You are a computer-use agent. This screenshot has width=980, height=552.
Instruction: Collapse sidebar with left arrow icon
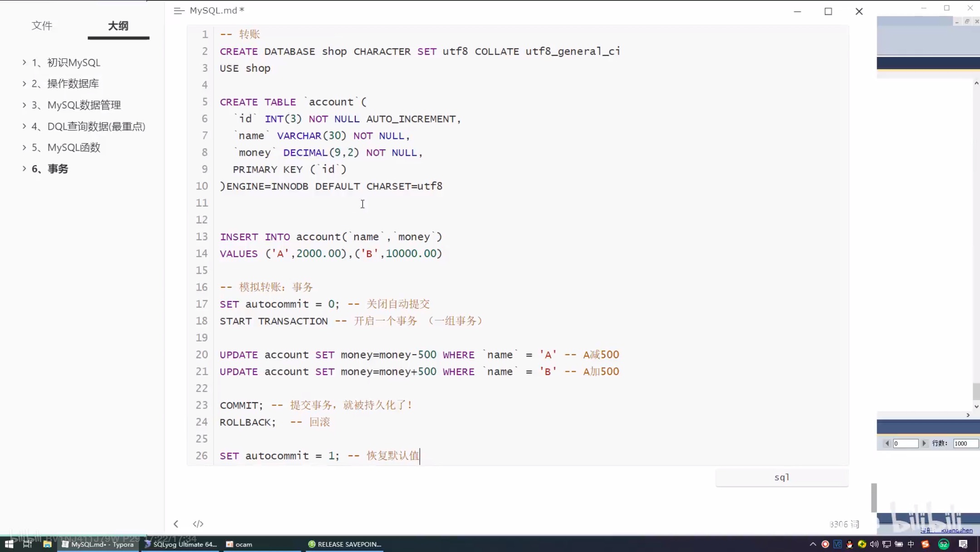(x=176, y=524)
